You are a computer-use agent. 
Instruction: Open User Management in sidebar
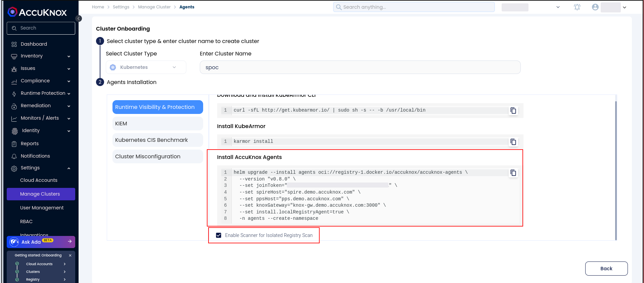[x=42, y=208]
